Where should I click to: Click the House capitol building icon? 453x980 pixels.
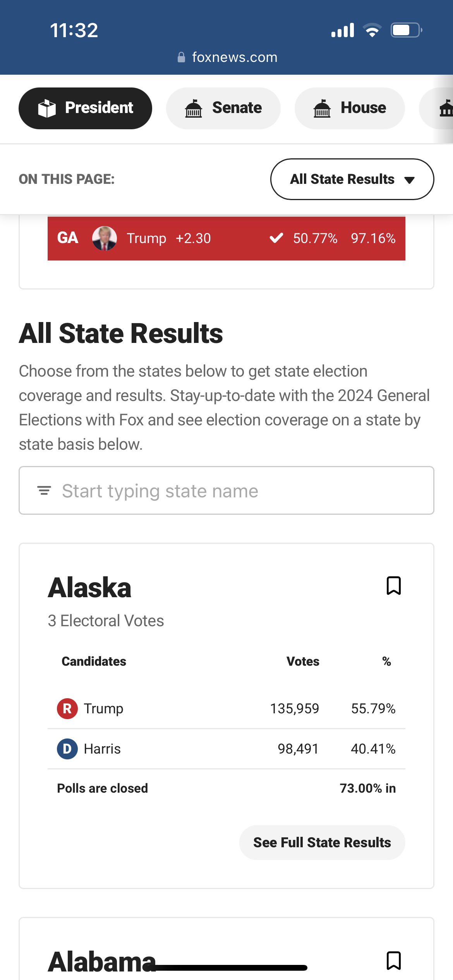322,108
